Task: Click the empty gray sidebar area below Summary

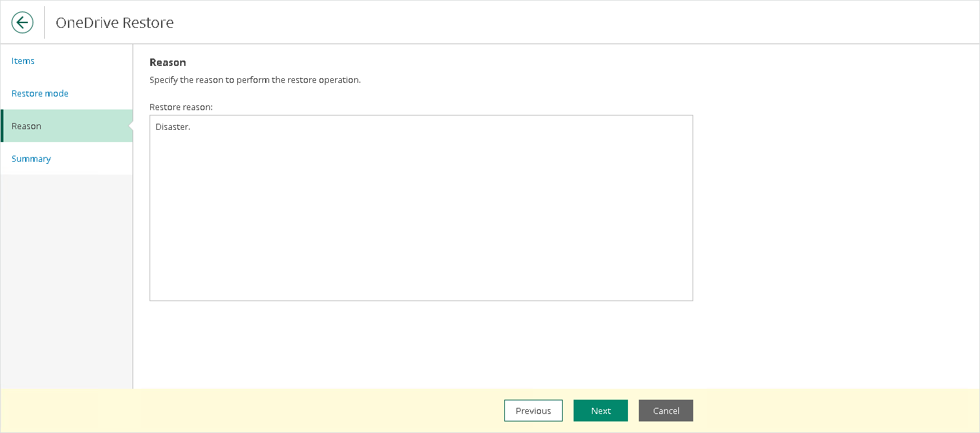Action: (x=67, y=281)
